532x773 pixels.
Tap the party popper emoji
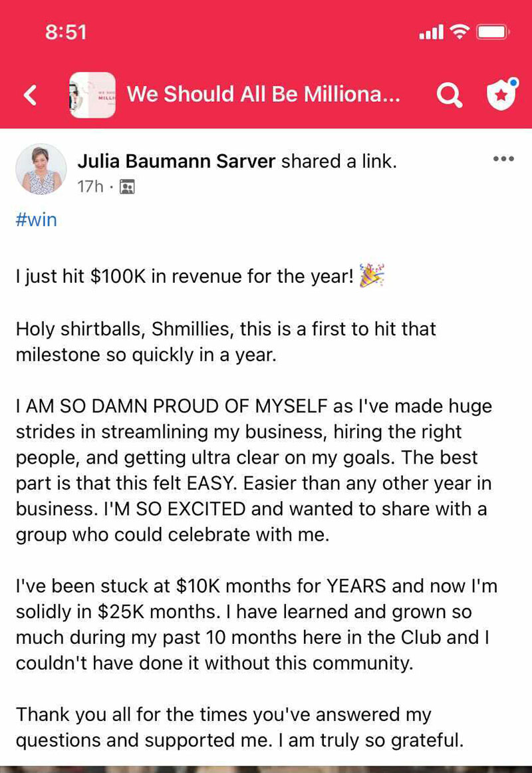[x=372, y=275]
